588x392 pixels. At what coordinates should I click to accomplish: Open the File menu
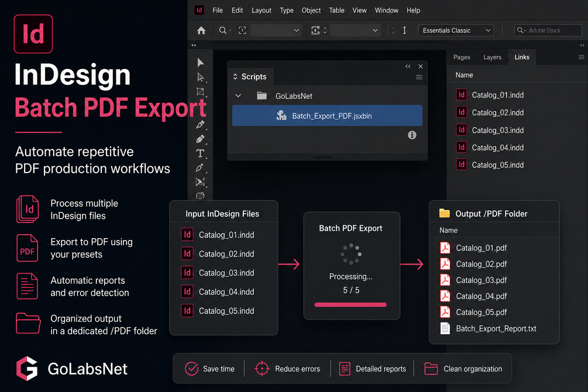click(218, 11)
